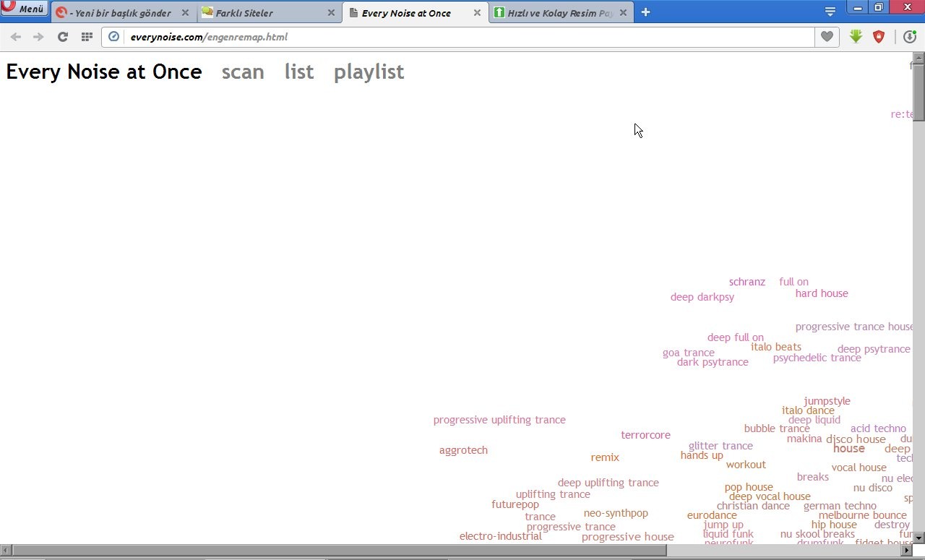This screenshot has width=925, height=560.
Task: Open the 'scan' link
Action: pos(243,72)
